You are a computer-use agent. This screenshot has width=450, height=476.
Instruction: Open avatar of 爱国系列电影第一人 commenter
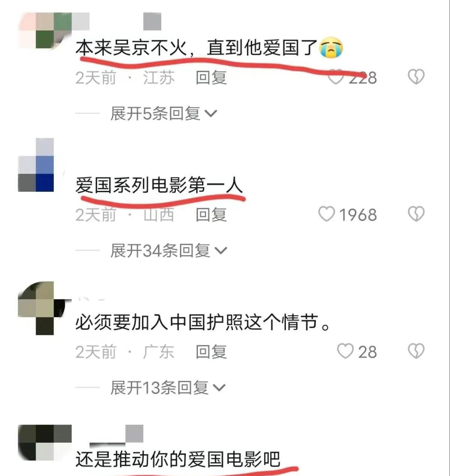(36, 165)
